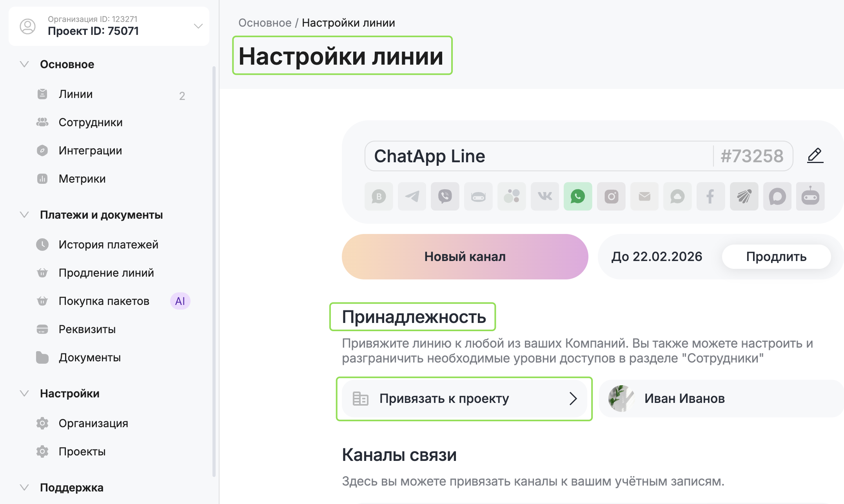The width and height of the screenshot is (844, 504).
Task: Select the Instagram channel icon
Action: (x=611, y=196)
